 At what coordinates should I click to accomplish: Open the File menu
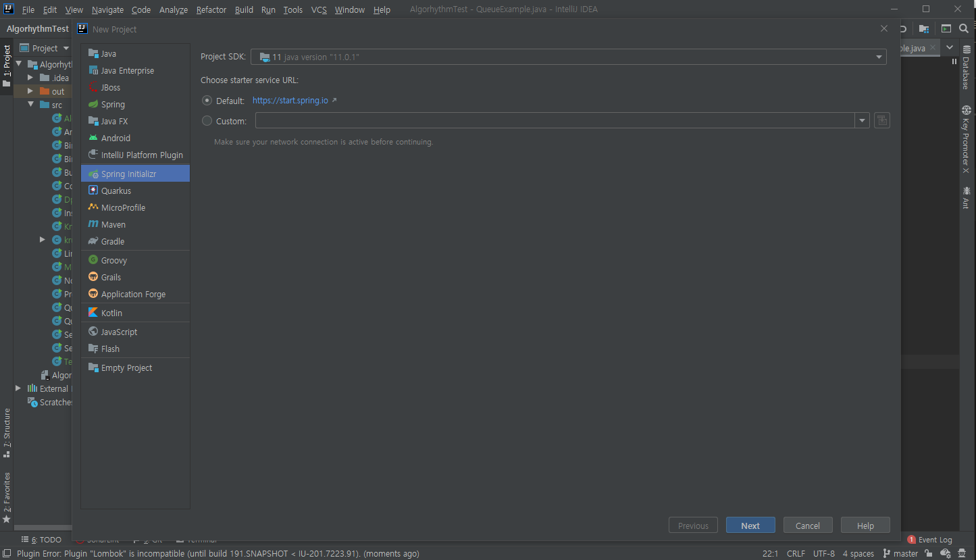coord(28,9)
